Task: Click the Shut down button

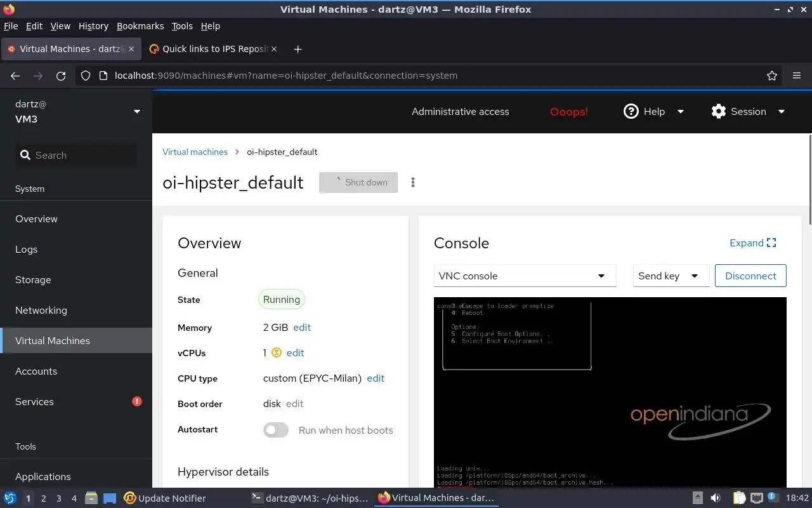Action: pos(358,182)
